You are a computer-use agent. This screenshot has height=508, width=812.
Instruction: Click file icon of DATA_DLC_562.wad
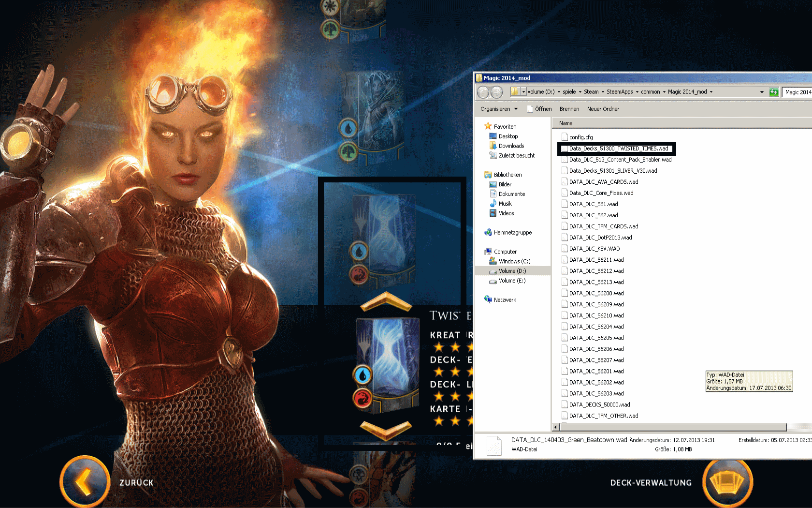point(565,215)
